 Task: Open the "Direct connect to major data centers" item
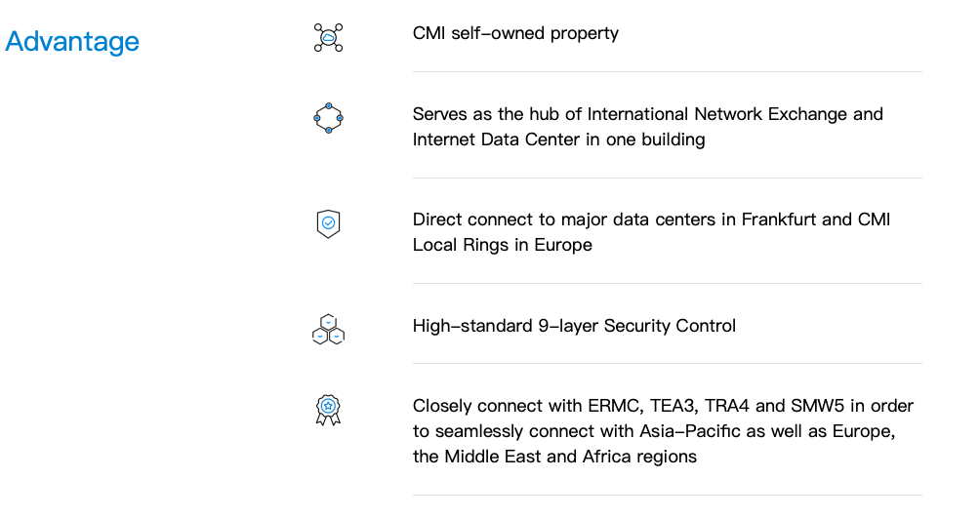651,232
